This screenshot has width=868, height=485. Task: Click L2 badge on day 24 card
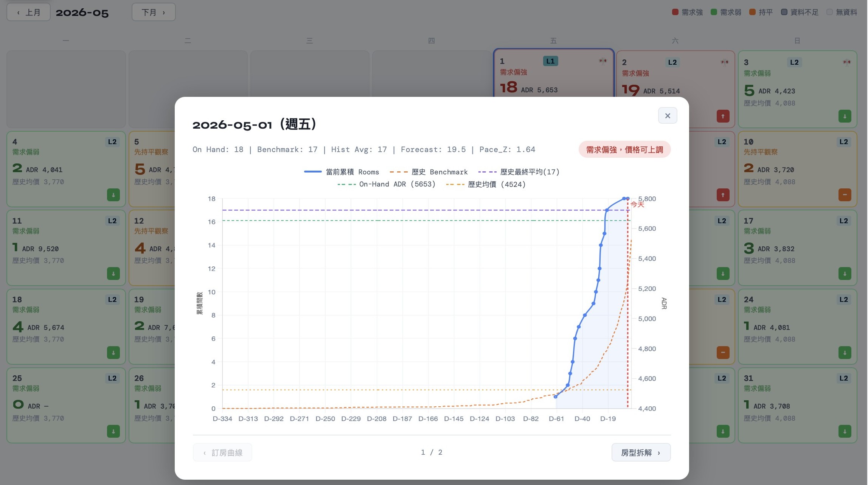(x=843, y=299)
